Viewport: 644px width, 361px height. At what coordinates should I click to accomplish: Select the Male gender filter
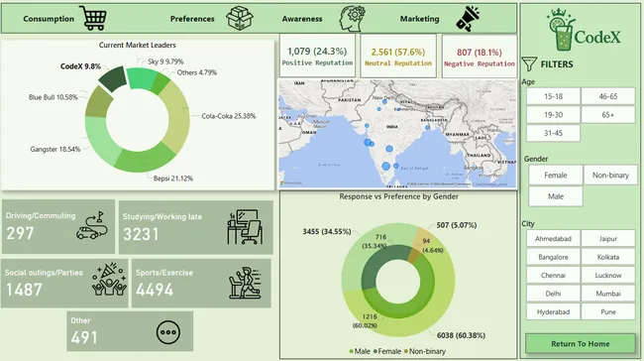coord(555,196)
